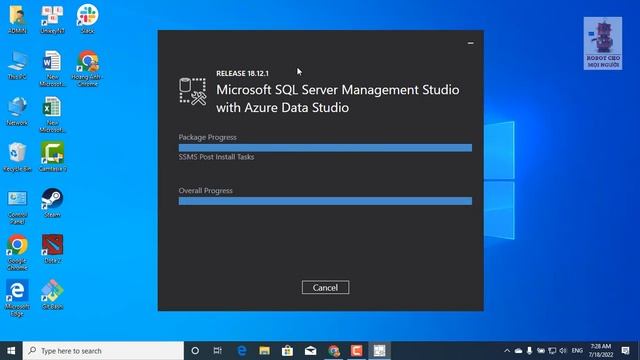Select the ADMIN user folder icon
This screenshot has width=640, height=360.
coord(17,19)
